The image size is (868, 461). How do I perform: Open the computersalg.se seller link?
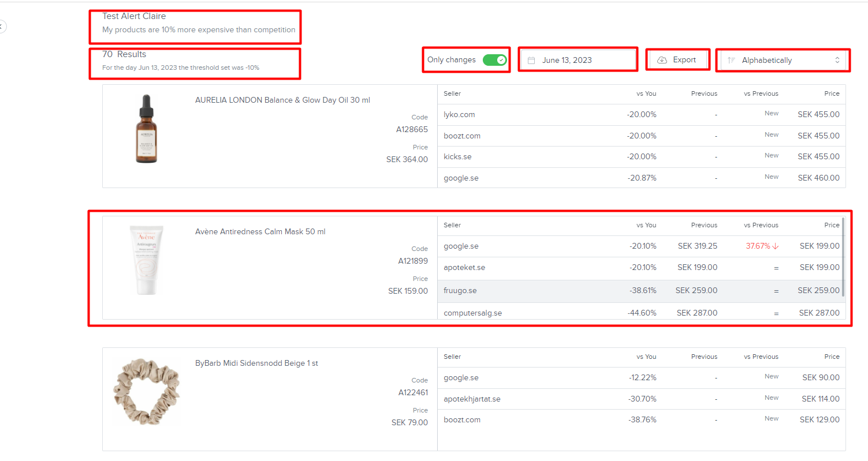coord(472,313)
